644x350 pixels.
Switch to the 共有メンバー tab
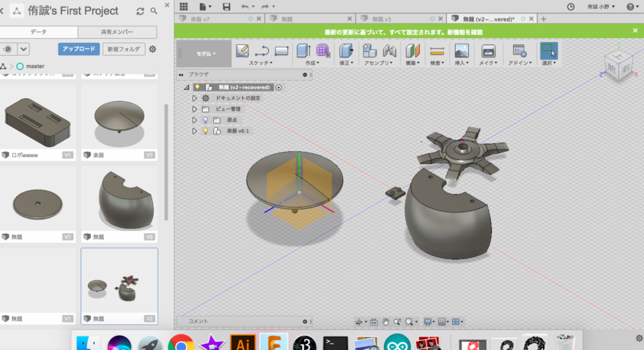coord(117,32)
